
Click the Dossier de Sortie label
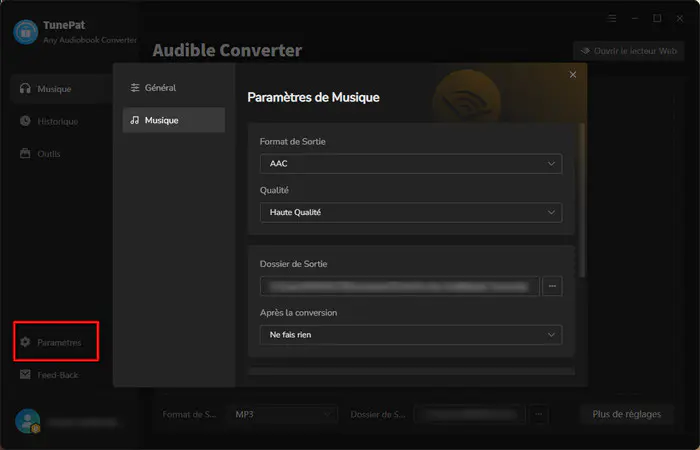tap(293, 264)
